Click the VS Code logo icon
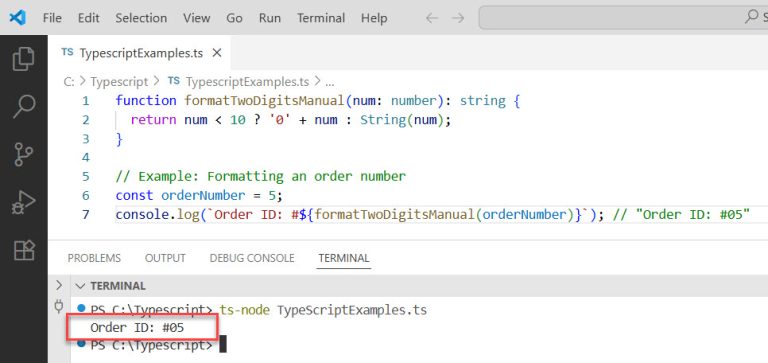Viewport: 768px width, 363px height. (18, 18)
